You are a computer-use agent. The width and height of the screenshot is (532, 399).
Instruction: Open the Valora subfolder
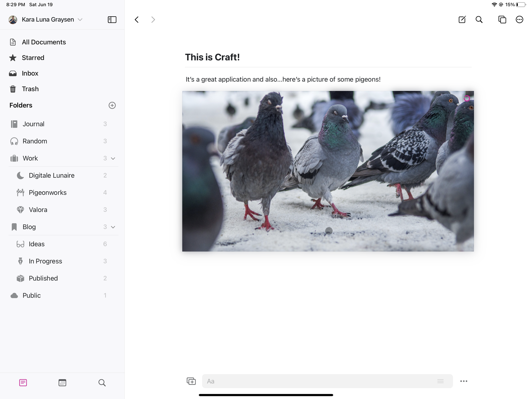[x=62, y=210]
